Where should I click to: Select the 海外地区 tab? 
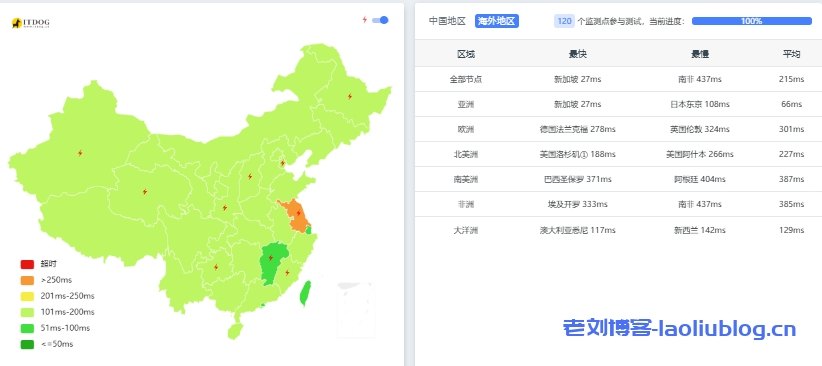click(497, 21)
